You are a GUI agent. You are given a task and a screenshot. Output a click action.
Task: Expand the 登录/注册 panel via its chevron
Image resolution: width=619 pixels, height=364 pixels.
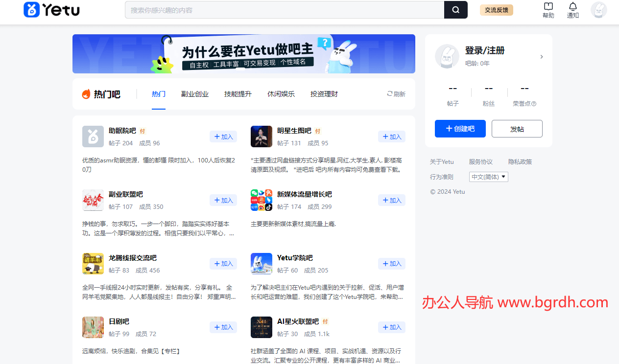coord(541,56)
